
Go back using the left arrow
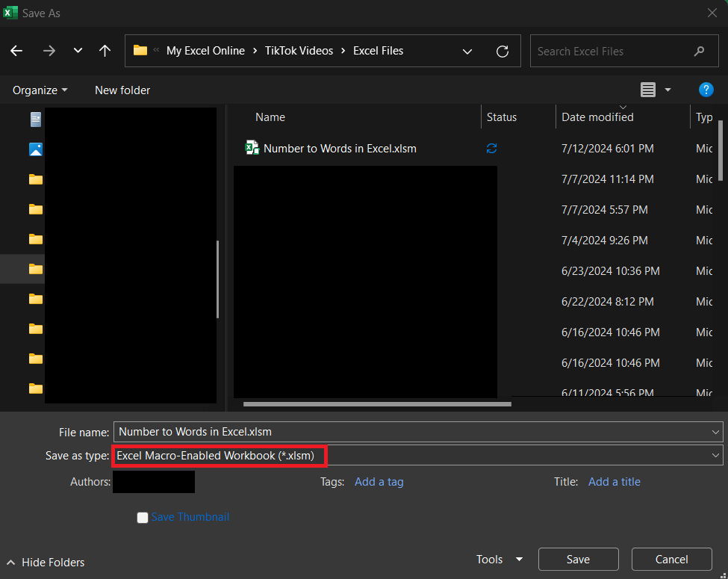coord(16,51)
